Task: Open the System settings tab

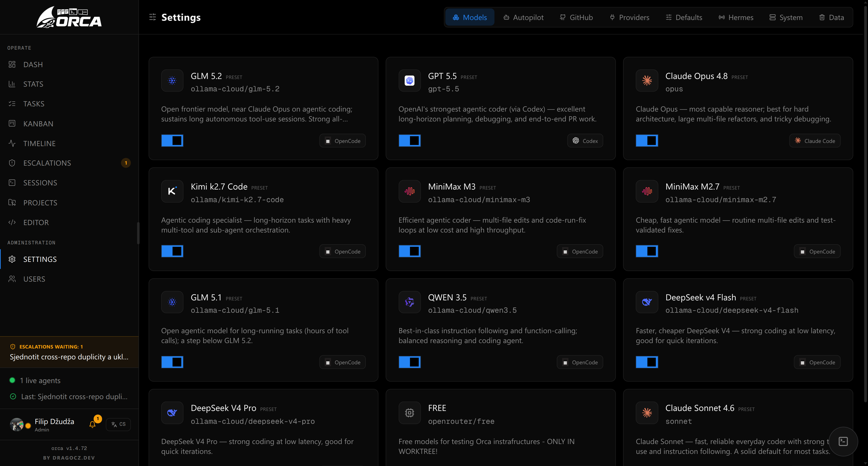Action: click(786, 17)
